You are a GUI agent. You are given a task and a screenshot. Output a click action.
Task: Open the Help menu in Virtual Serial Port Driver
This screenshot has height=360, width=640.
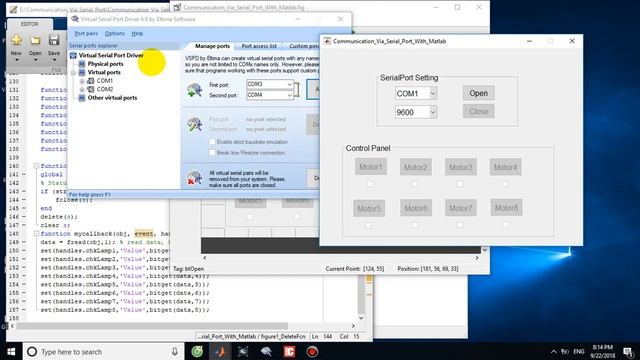pyautogui.click(x=137, y=33)
